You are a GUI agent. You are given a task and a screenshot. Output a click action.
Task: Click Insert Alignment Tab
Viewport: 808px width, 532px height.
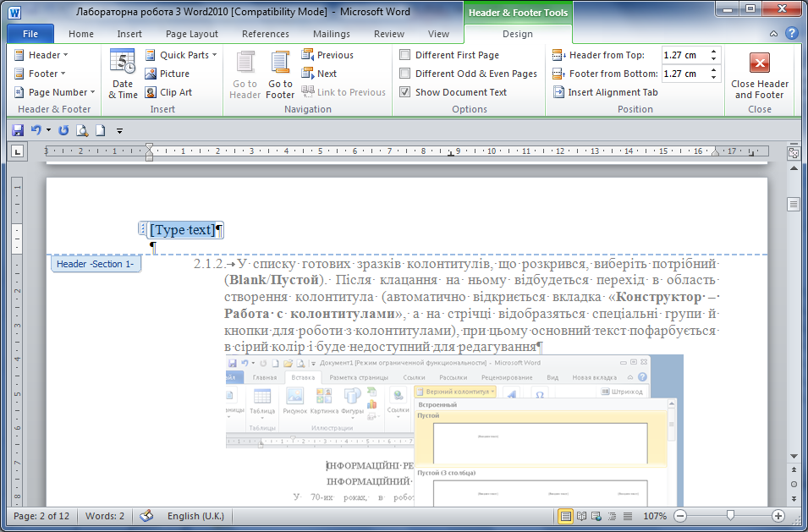pos(605,92)
